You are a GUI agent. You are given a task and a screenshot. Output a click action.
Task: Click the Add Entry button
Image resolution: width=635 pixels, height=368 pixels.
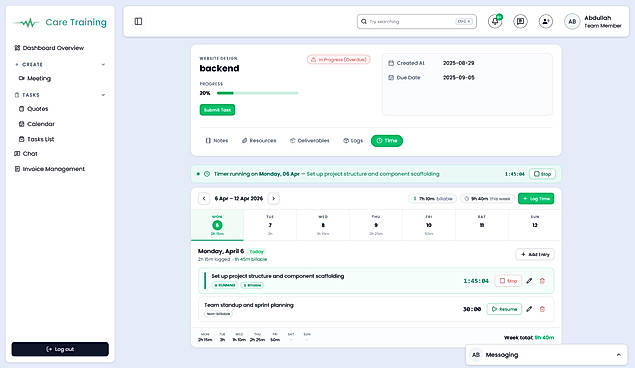click(535, 254)
